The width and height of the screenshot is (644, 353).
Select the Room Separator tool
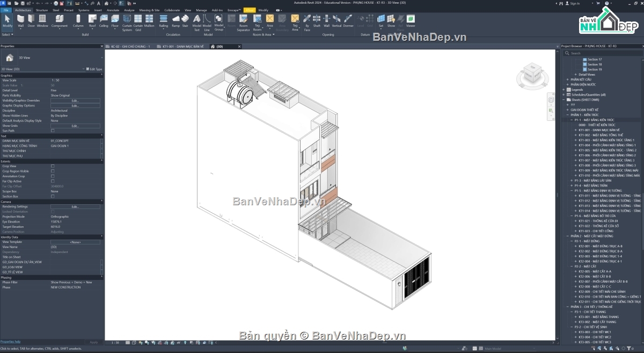point(243,23)
